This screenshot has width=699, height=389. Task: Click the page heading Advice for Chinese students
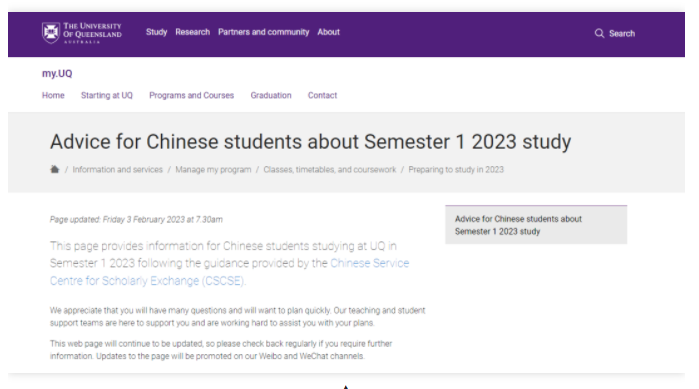tap(310, 142)
